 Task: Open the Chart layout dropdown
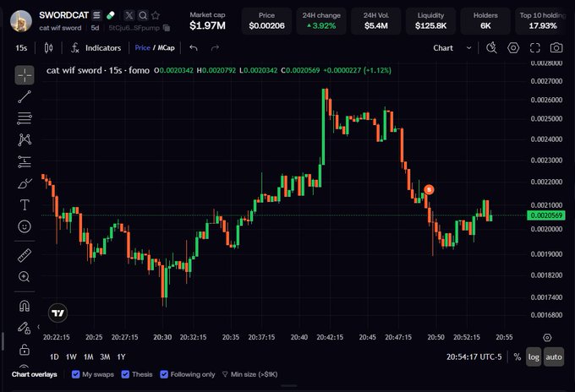[x=452, y=48]
